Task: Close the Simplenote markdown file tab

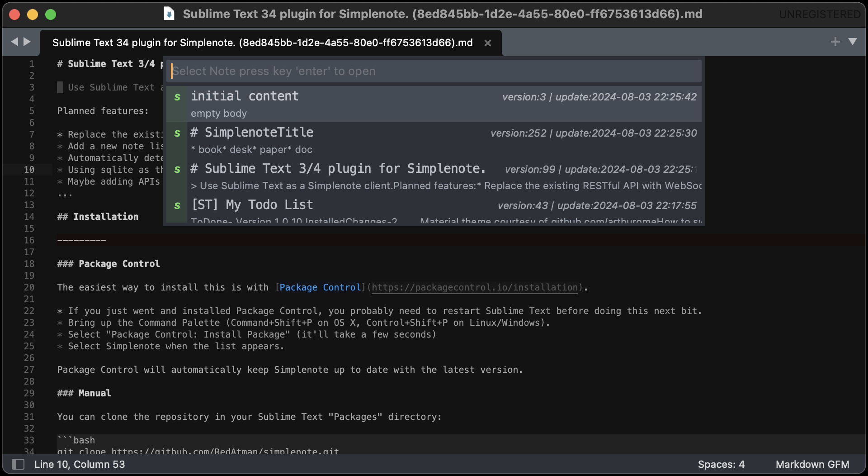Action: point(488,43)
